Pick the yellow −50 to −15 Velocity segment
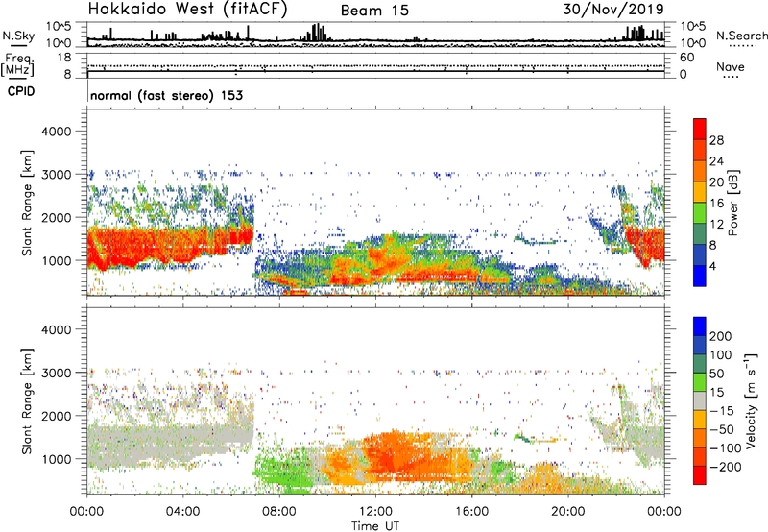768x532 pixels. click(700, 420)
